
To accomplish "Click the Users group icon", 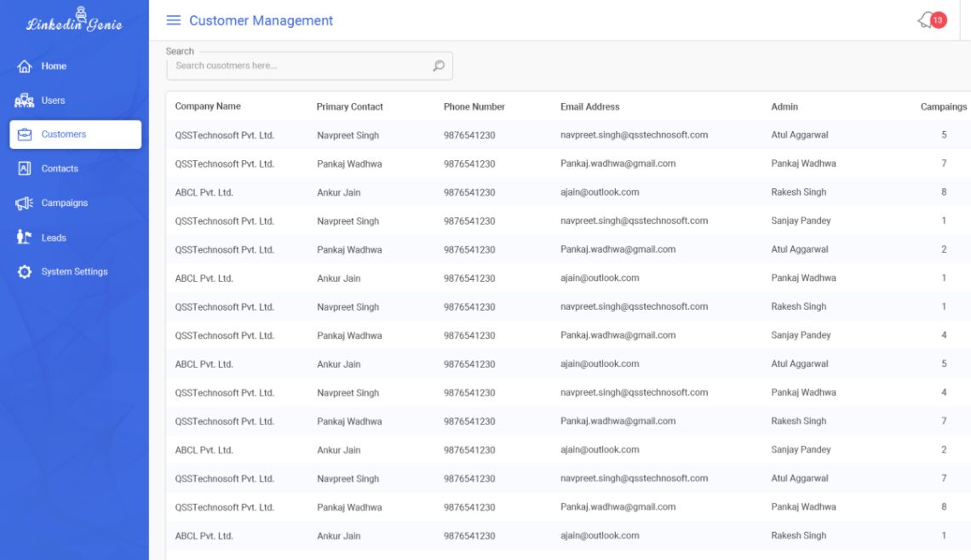I will click(x=24, y=100).
